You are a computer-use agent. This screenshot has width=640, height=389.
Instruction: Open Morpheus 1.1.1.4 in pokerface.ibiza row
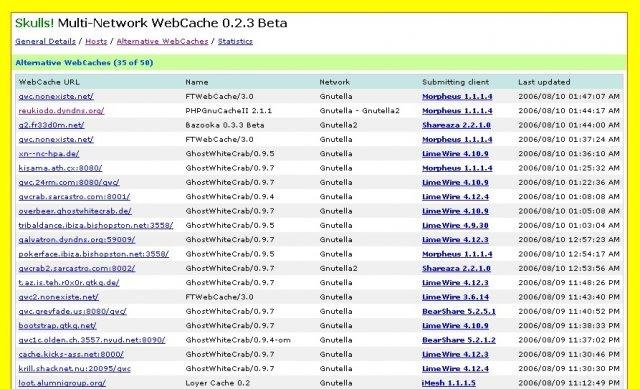coord(457,254)
